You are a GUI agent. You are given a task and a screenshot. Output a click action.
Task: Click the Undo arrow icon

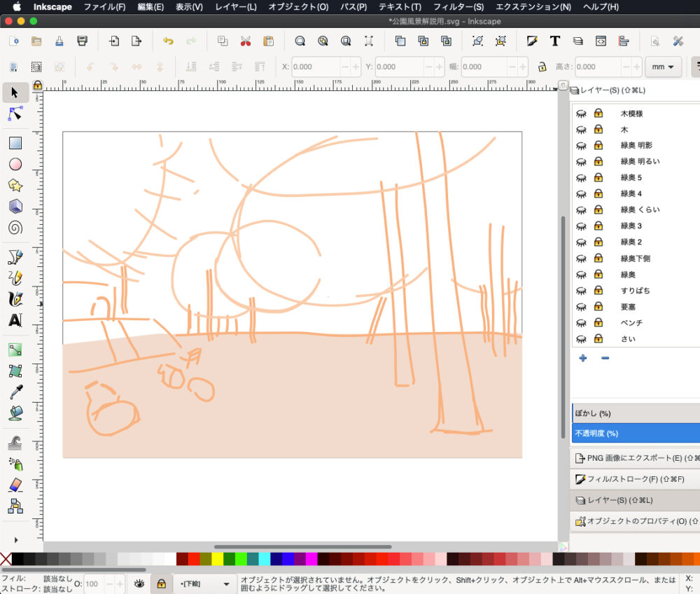tap(168, 41)
